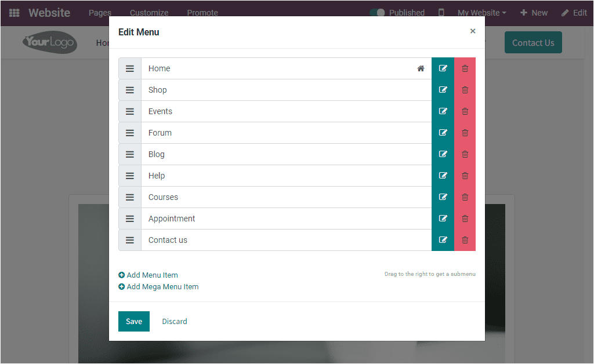Delete the Blog menu item via trash icon
This screenshot has height=364, width=594.
point(465,154)
